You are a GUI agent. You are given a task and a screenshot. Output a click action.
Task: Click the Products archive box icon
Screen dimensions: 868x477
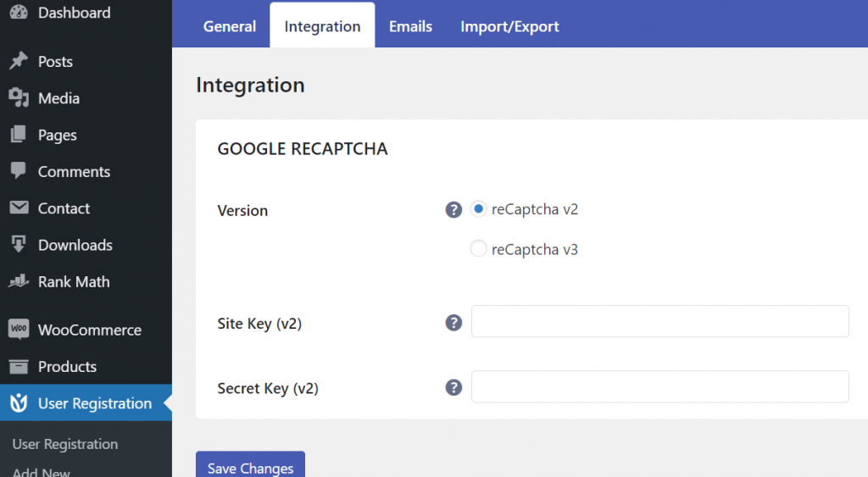[19, 366]
